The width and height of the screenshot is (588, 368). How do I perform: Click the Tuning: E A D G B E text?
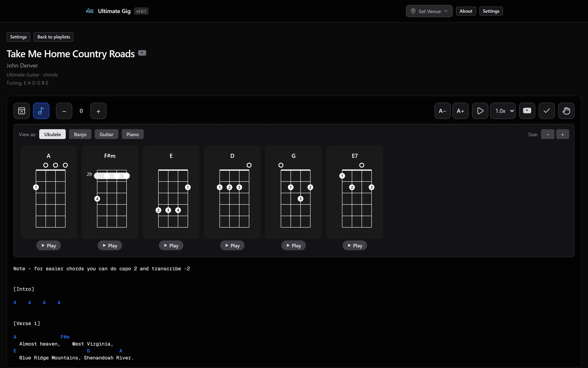27,83
